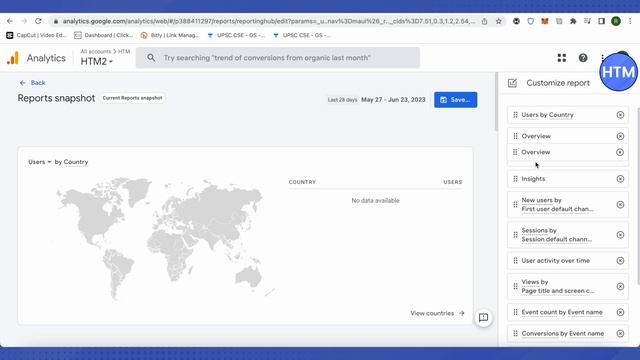Remove the second Overview card being dragged

click(x=620, y=152)
